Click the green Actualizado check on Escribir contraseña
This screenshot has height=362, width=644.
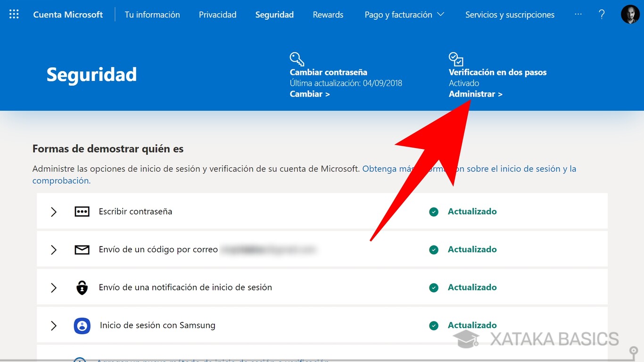434,212
